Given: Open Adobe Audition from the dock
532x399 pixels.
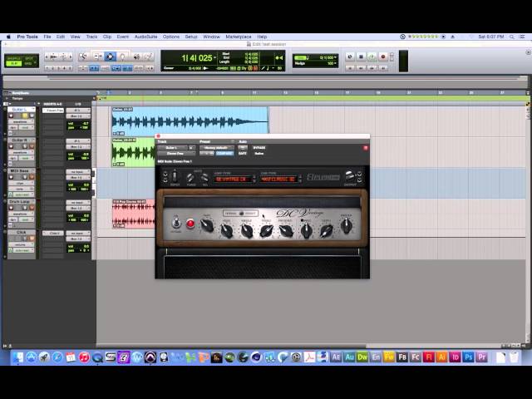Looking at the screenshot, I should click(349, 357).
